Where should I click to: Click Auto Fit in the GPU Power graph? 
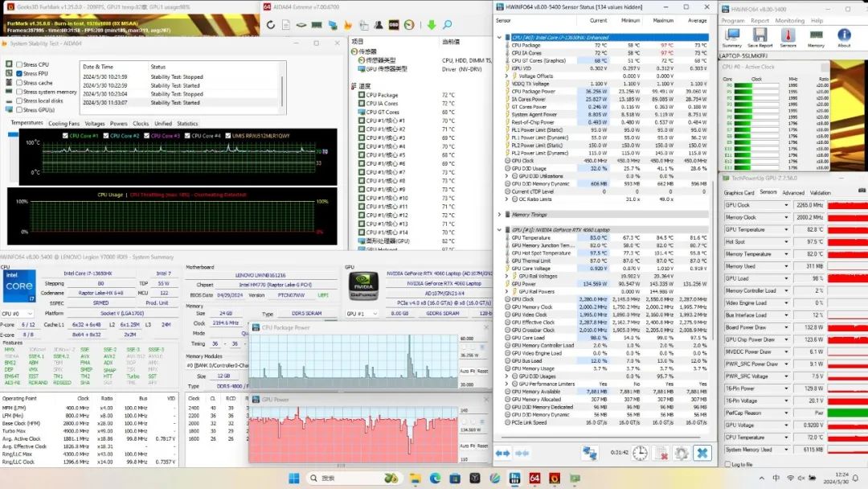[x=467, y=446]
